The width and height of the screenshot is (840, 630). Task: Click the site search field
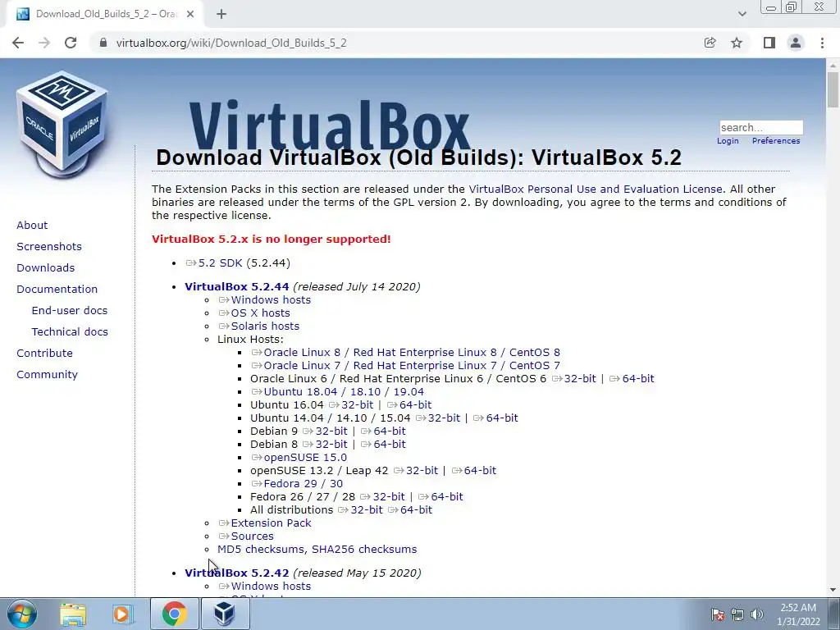tap(761, 127)
